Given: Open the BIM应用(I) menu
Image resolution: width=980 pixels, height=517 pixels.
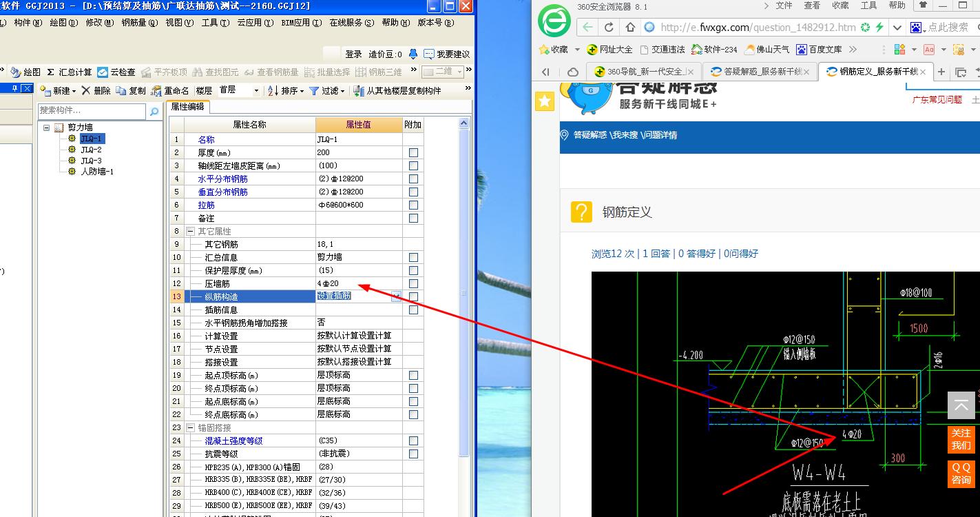Looking at the screenshot, I should [302, 23].
